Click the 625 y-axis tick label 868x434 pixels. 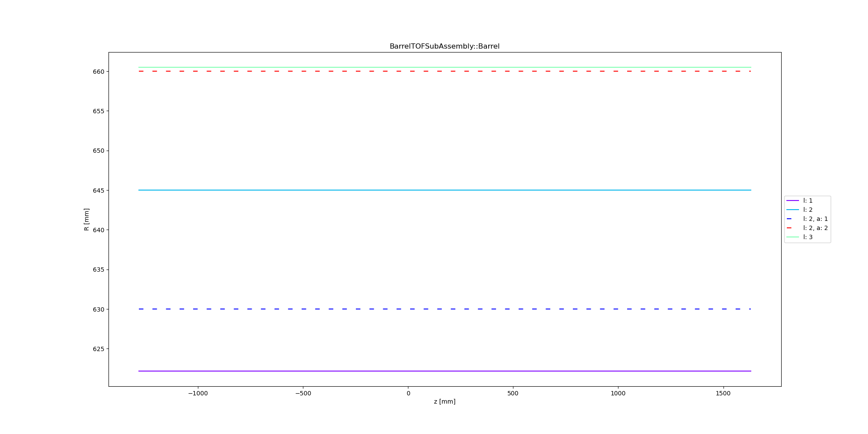point(98,349)
